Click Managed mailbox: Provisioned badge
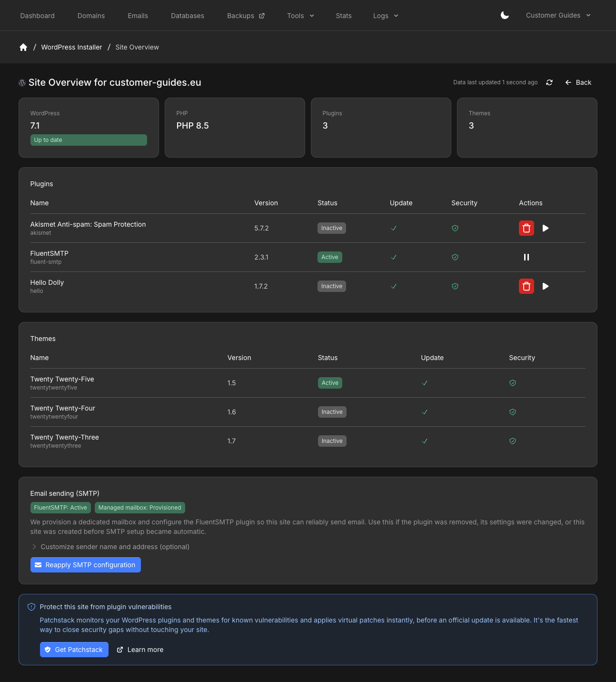 coord(140,508)
